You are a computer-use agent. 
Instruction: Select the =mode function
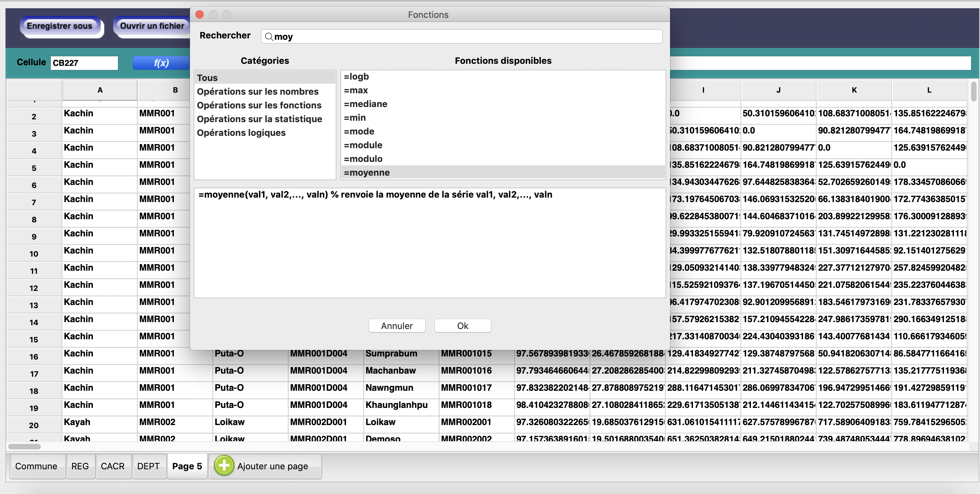503,131
